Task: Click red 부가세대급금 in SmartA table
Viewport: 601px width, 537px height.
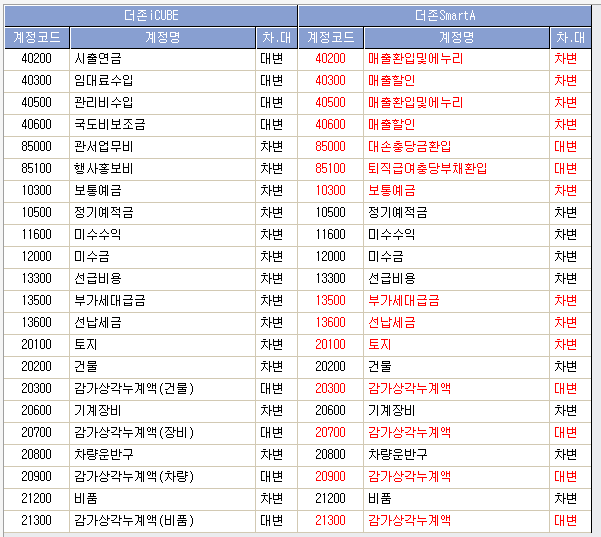Action: click(456, 301)
